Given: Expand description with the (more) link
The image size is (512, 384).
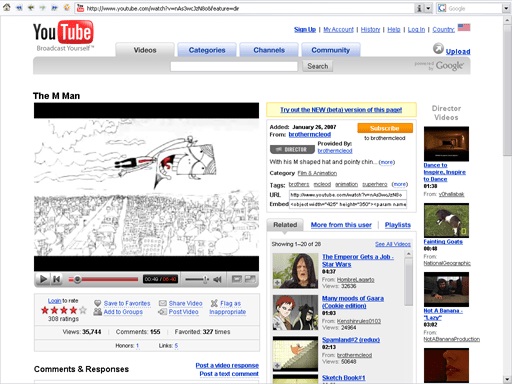Looking at the screenshot, I should (387, 162).
